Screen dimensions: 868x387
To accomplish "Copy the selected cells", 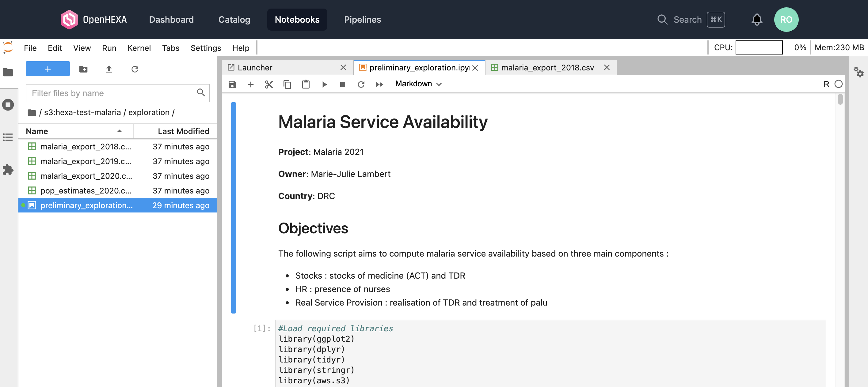I will (x=287, y=84).
